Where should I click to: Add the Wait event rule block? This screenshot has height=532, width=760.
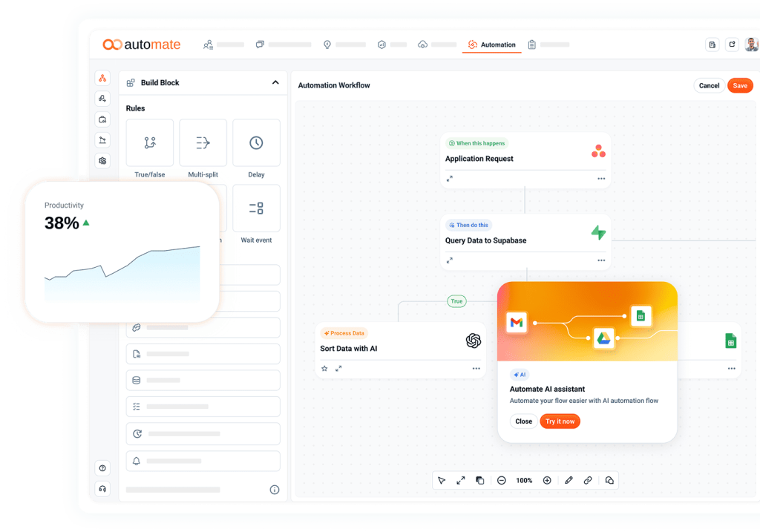point(256,208)
